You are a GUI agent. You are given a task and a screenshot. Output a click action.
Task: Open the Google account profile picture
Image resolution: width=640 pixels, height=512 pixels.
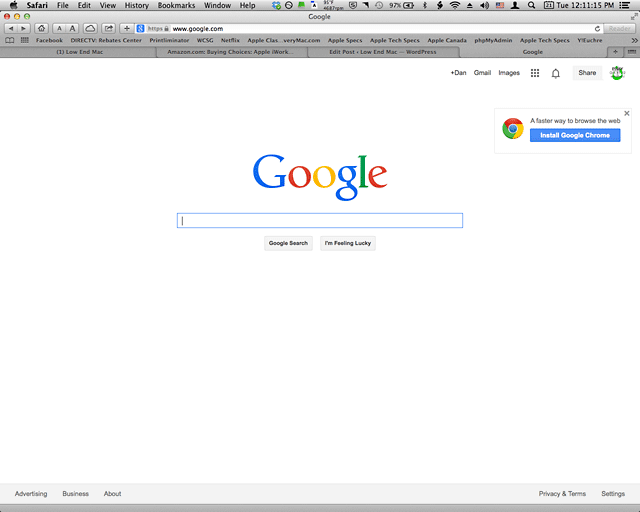pyautogui.click(x=617, y=73)
